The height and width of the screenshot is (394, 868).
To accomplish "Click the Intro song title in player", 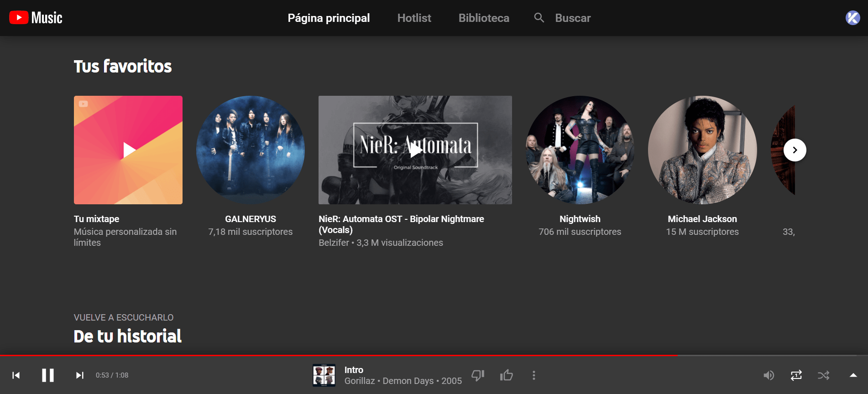I will tap(354, 370).
